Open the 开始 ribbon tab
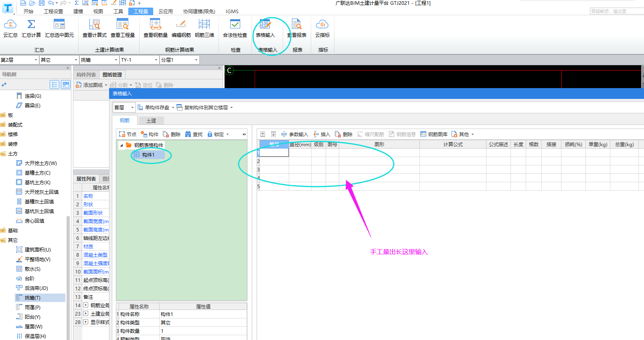Screen dimensions: 644x340 (28, 11)
